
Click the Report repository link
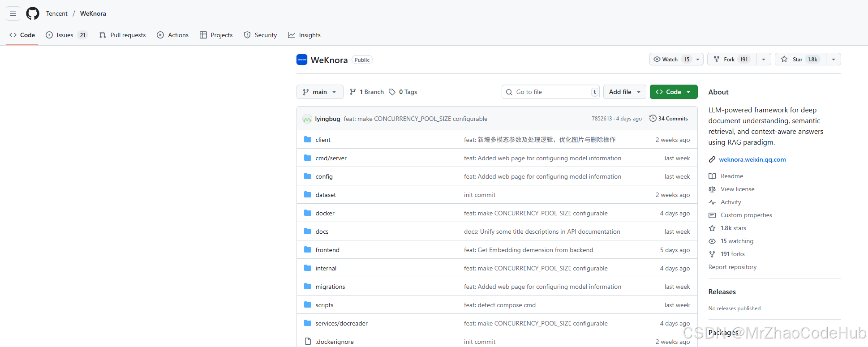pos(732,267)
